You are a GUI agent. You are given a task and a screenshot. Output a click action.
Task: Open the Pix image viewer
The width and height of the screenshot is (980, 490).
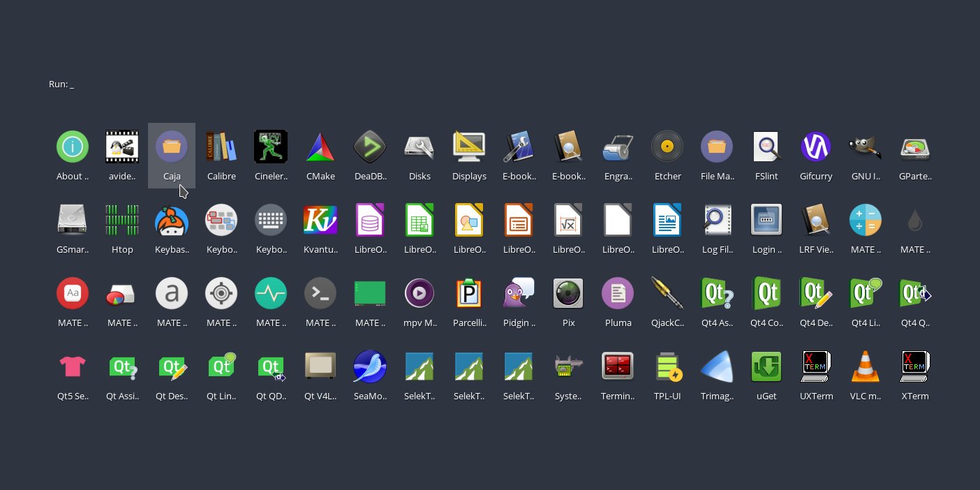[x=568, y=302]
